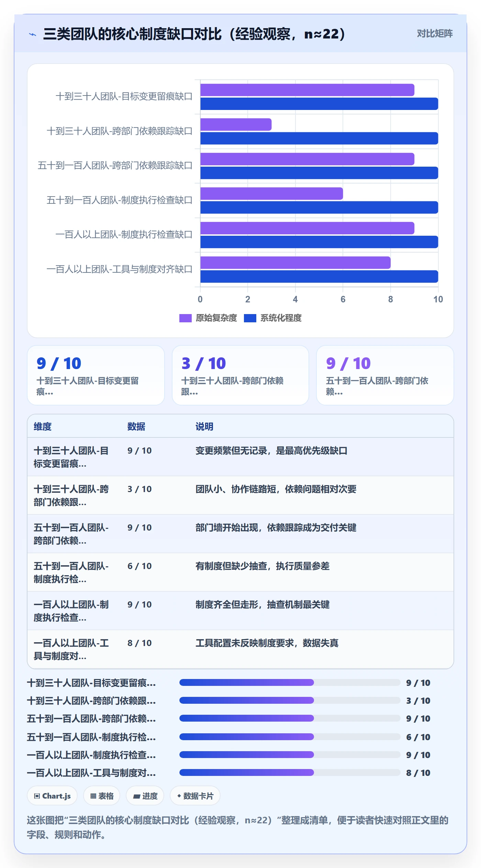The image size is (481, 868).
Task: Select table cell 部门墙开始出现，依赖跟踪成为交付关键
Action: 276,527
